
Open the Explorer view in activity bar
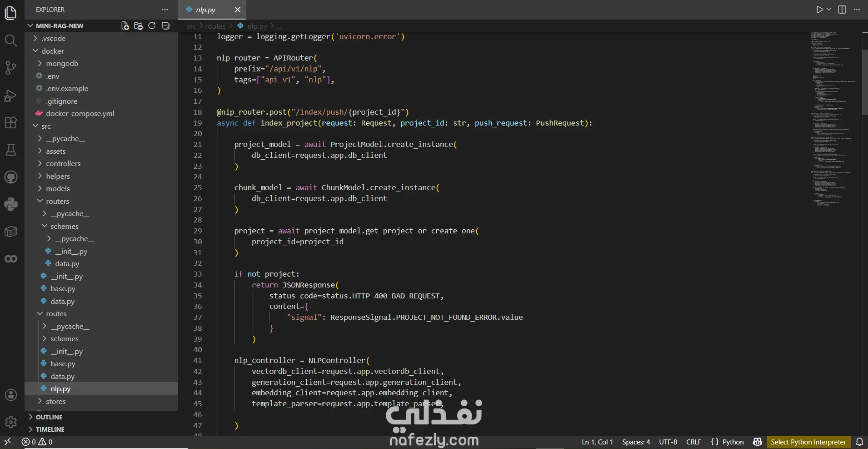10,13
